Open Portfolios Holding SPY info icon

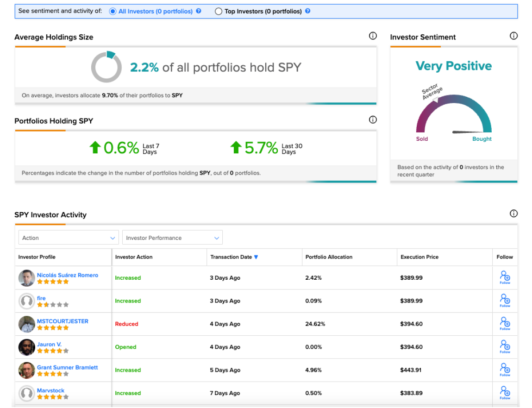[373, 119]
